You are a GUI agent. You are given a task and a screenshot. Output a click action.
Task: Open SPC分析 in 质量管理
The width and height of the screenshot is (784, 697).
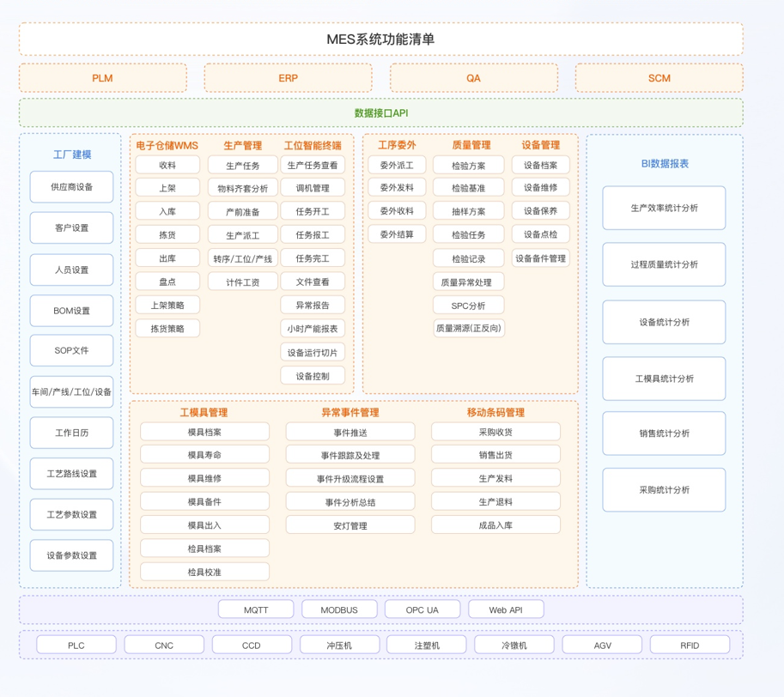pyautogui.click(x=466, y=305)
